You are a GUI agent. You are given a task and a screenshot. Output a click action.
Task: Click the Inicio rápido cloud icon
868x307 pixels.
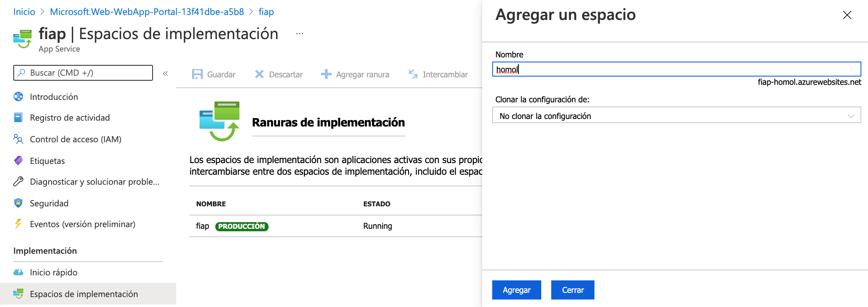18,272
